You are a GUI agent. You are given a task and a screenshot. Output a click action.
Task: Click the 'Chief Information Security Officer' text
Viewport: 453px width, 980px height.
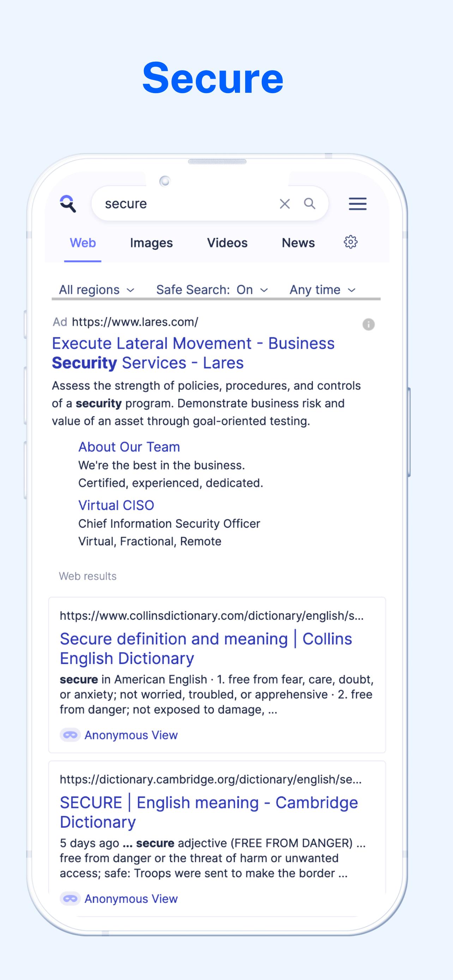[x=169, y=524]
